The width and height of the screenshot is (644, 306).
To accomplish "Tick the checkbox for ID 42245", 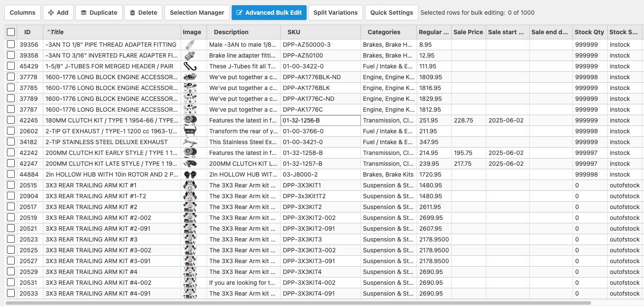I will click(x=11, y=120).
